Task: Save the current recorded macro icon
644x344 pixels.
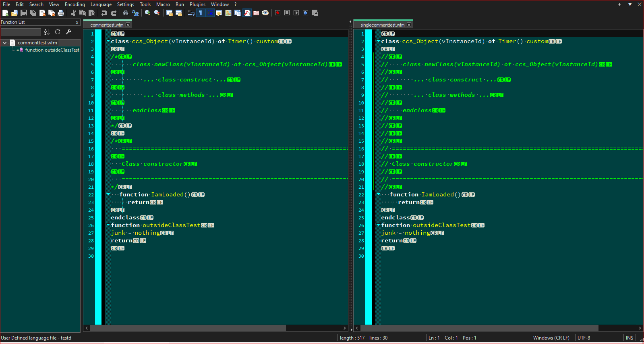Action: 315,13
